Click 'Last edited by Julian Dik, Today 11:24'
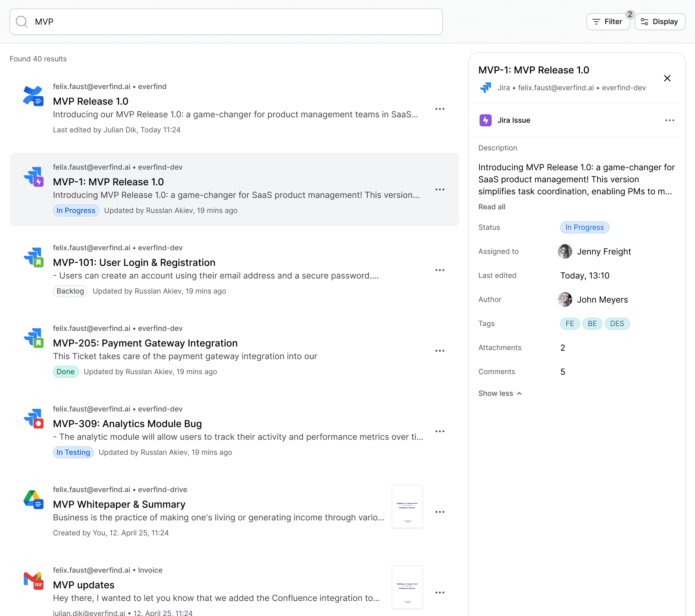The image size is (695, 616). click(x=117, y=130)
